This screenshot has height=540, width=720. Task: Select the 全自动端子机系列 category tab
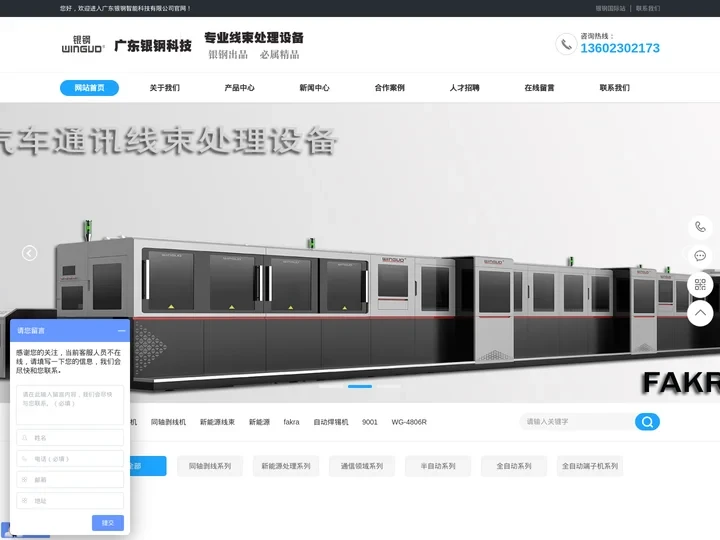tap(590, 466)
